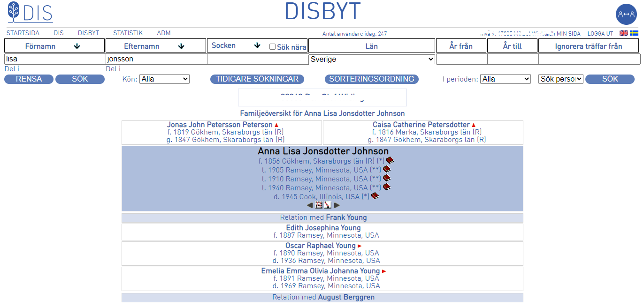Open source book icon for 1856 birth
Viewport: 644px width, 307px height.
pos(390,161)
